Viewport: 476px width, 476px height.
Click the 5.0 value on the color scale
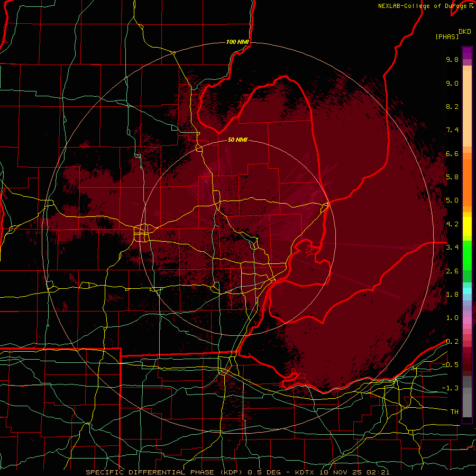[x=452, y=200]
